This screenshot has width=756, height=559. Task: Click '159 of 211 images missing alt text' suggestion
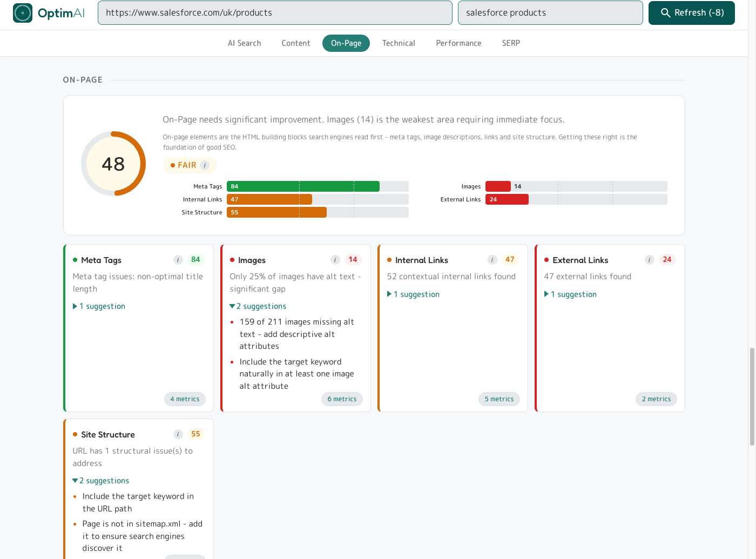(x=298, y=334)
